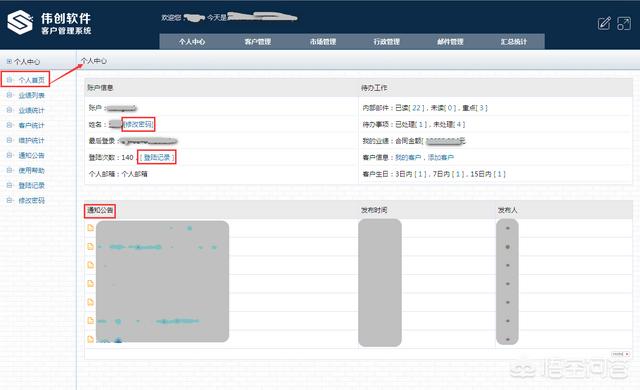Viewport: 640px width, 390px height.
Task: Click the login count value 140
Action: [x=127, y=157]
